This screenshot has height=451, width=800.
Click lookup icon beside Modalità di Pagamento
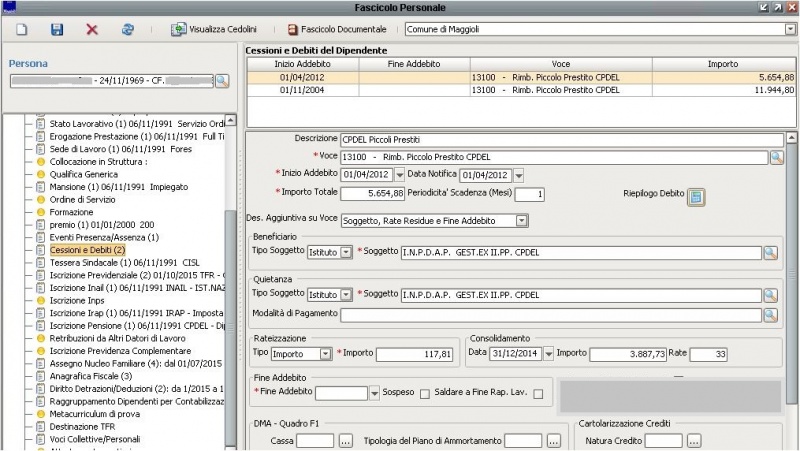coord(770,314)
